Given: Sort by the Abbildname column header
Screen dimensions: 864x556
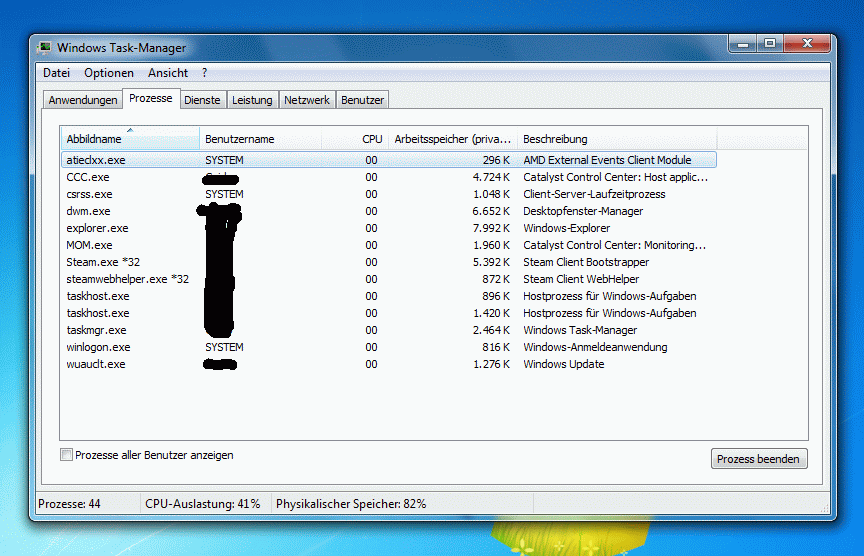Looking at the screenshot, I should tap(130, 139).
